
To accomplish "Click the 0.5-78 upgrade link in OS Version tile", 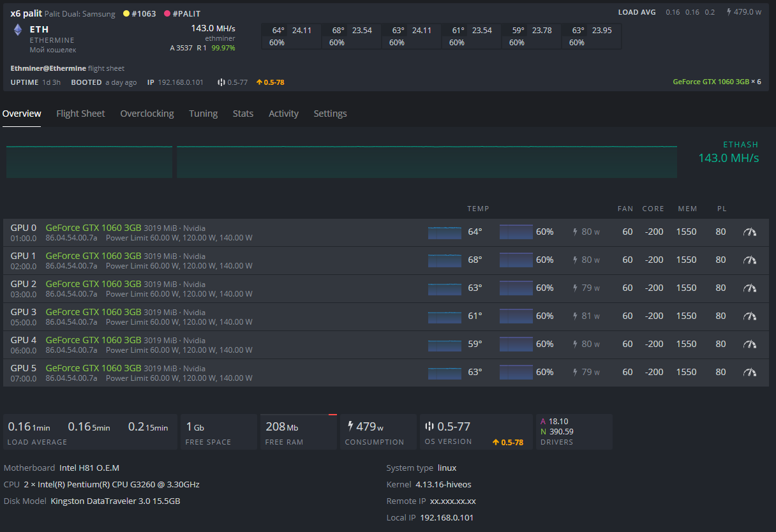I will (508, 442).
